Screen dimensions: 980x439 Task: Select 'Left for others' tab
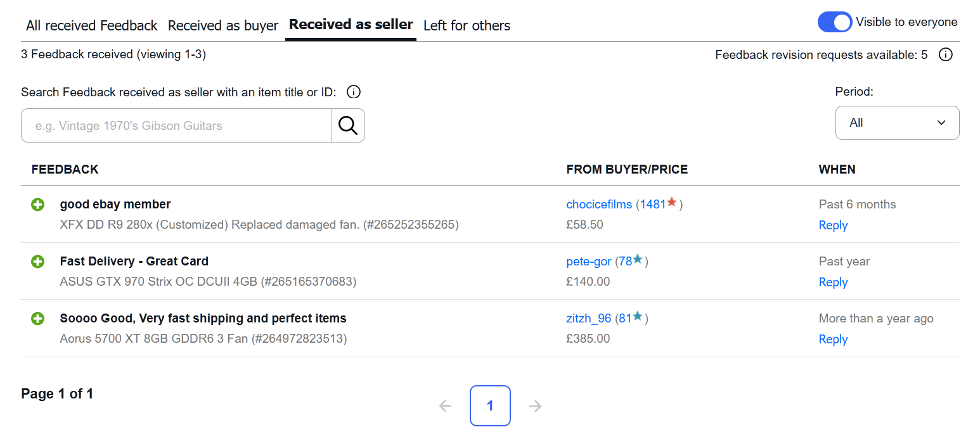coord(467,26)
